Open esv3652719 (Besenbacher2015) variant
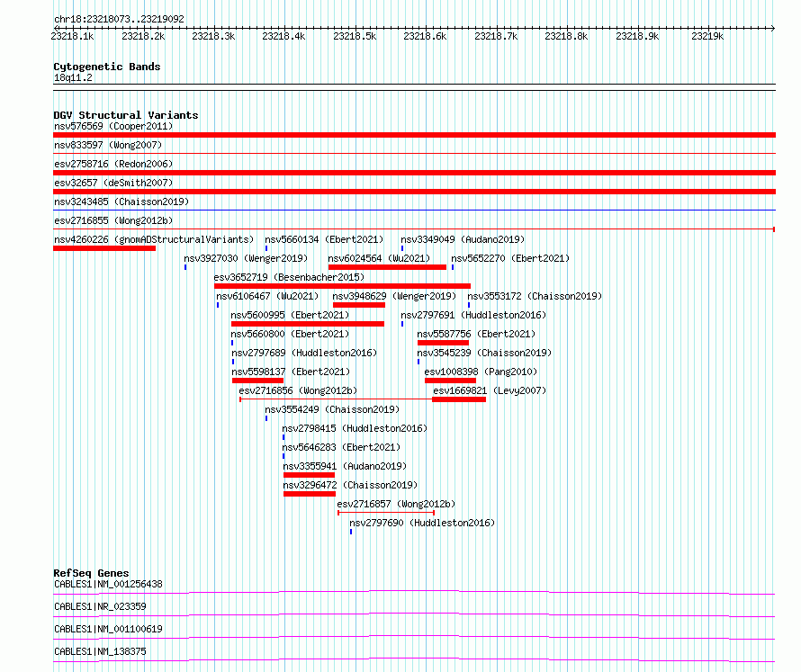This screenshot has width=801, height=672. click(289, 277)
